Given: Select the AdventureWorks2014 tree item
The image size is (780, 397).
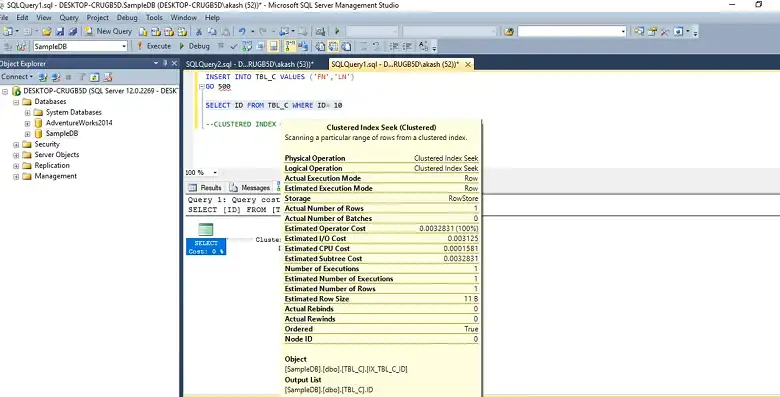Looking at the screenshot, I should [x=79, y=123].
